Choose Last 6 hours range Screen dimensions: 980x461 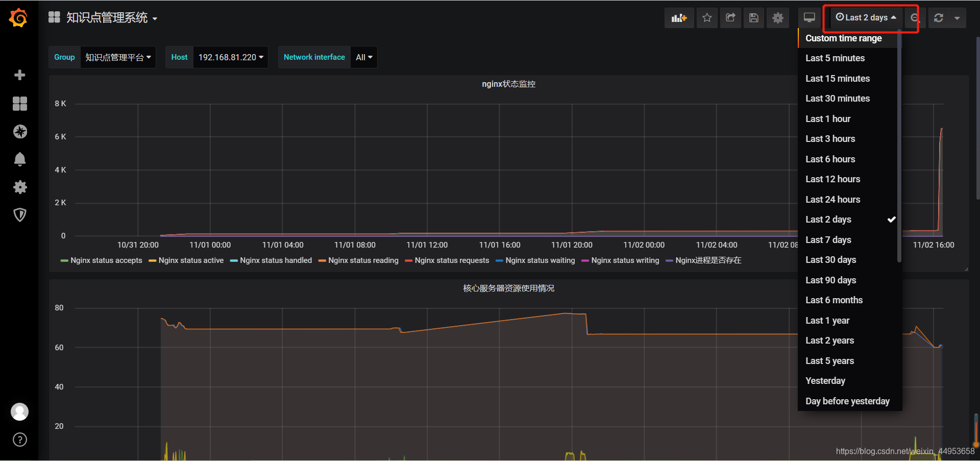[x=847, y=159]
